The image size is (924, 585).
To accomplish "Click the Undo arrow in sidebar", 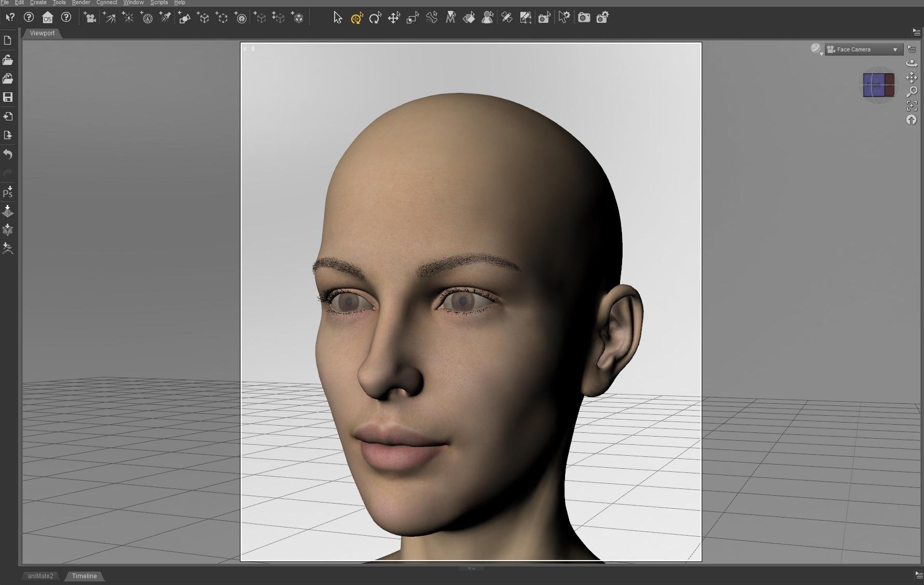I will (8, 154).
